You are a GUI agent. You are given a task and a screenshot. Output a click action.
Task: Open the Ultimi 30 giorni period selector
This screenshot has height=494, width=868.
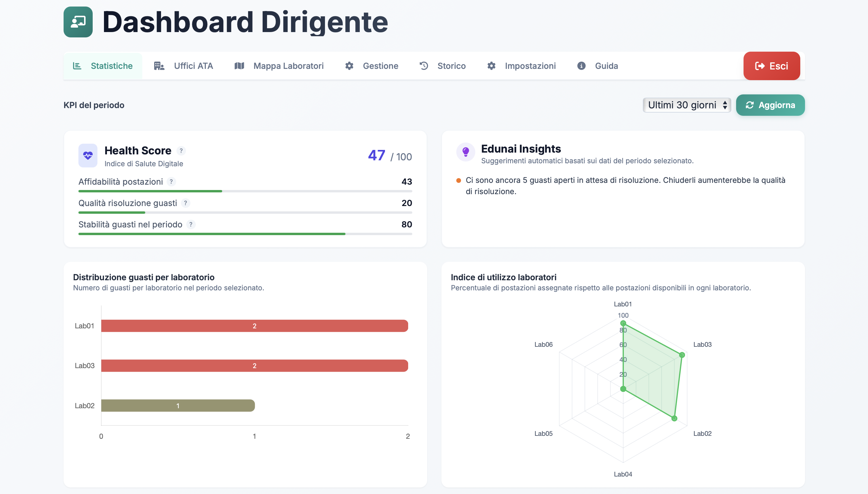click(687, 105)
